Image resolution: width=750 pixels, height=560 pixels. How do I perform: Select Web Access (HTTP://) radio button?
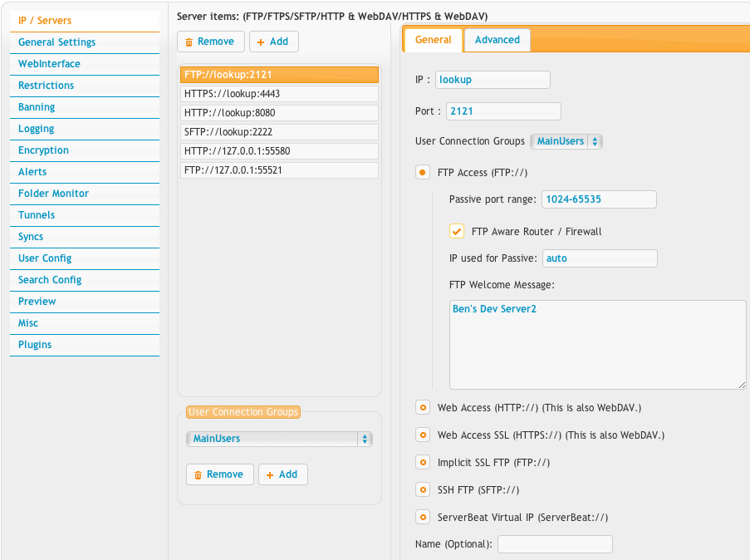point(423,407)
